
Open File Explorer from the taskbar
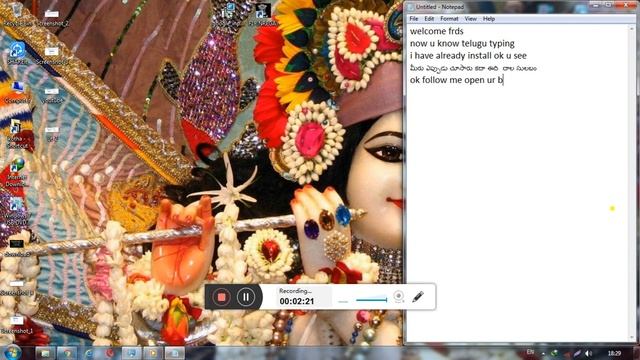coord(45,353)
